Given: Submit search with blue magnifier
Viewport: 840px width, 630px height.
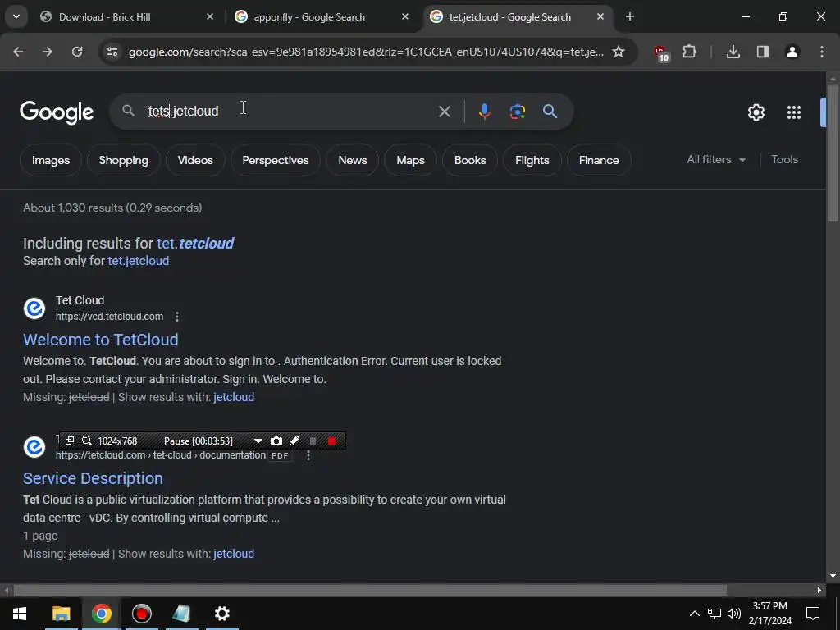Looking at the screenshot, I should pyautogui.click(x=550, y=112).
